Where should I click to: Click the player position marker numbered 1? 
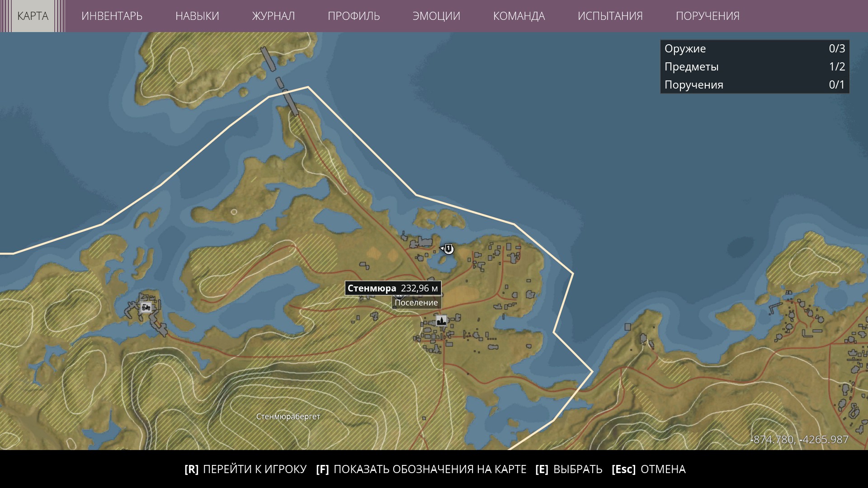(x=448, y=249)
